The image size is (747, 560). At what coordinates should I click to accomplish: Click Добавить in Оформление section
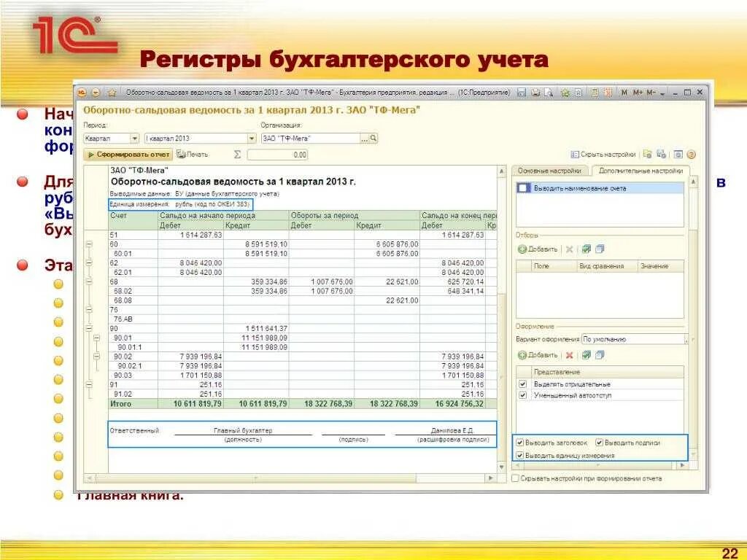point(538,355)
